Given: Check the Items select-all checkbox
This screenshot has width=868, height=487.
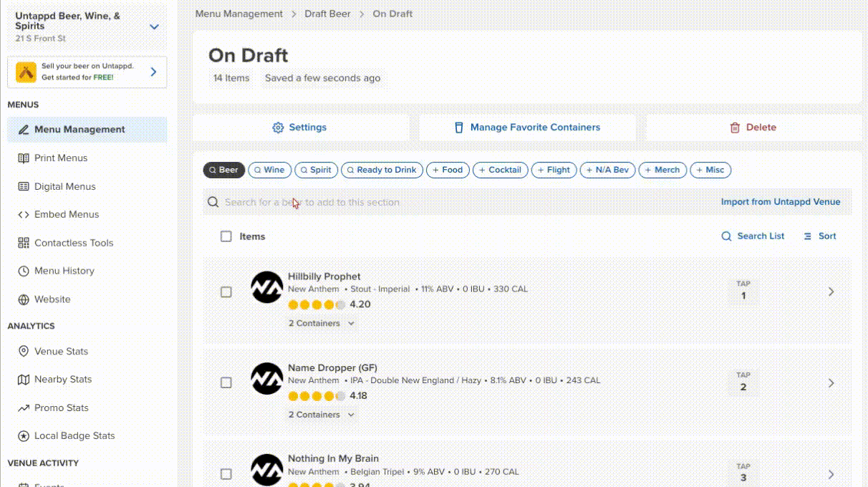Looking at the screenshot, I should point(226,236).
